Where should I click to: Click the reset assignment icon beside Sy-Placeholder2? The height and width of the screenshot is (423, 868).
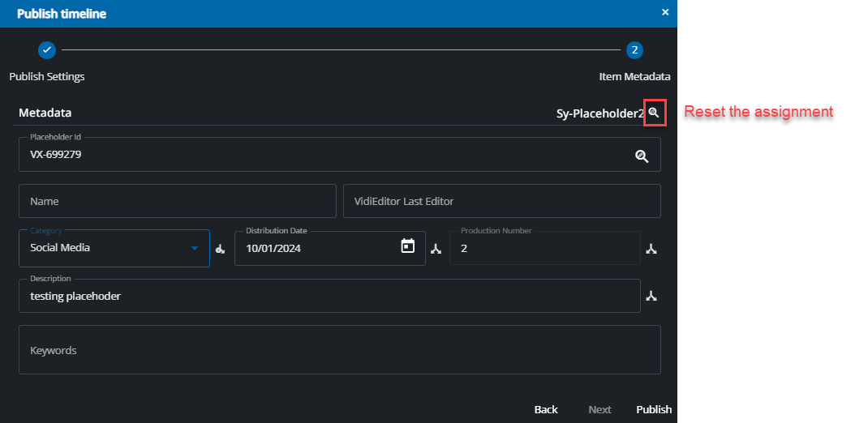click(654, 113)
